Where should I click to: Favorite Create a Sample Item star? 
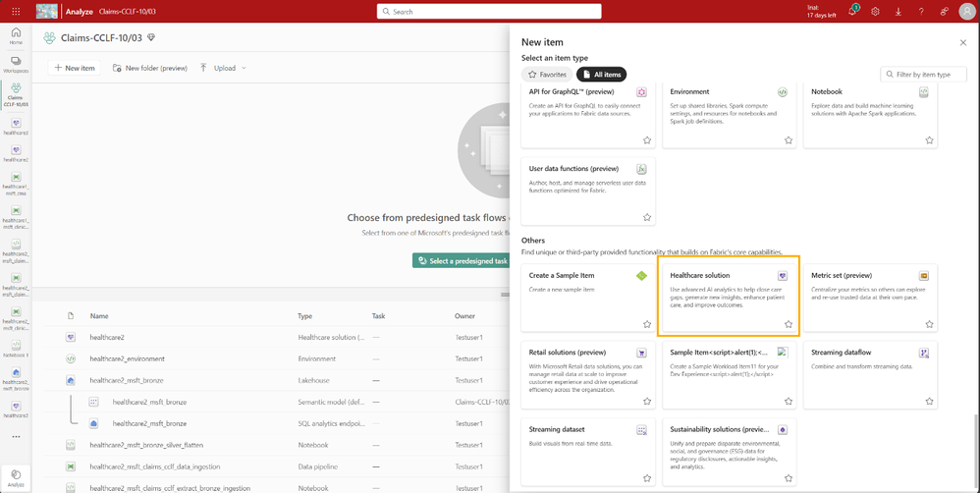647,324
